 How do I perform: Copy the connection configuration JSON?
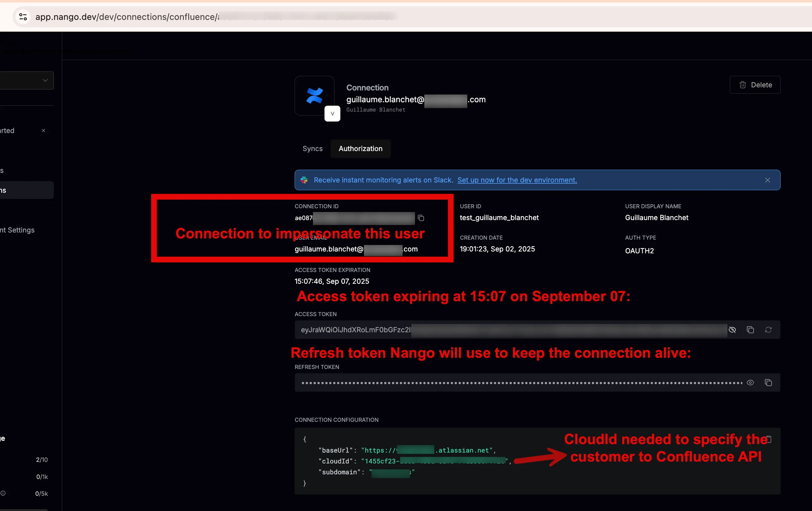point(768,439)
